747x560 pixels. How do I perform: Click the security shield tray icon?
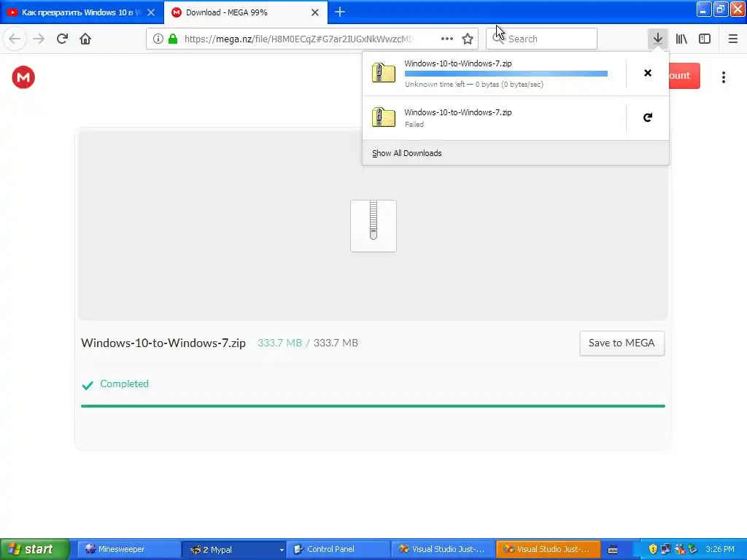pyautogui.click(x=653, y=549)
